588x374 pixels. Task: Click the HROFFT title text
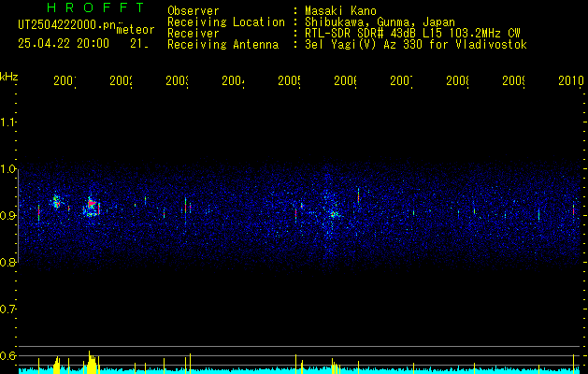(x=96, y=7)
